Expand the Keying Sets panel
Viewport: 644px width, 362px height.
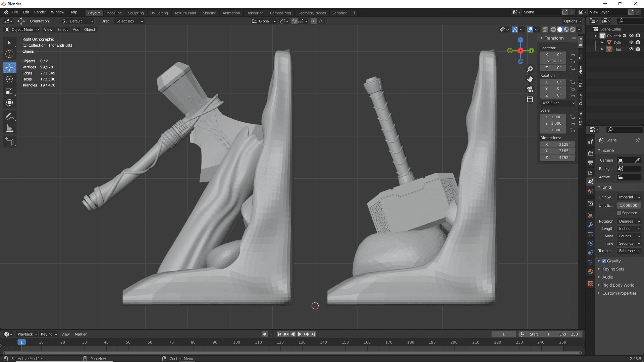click(x=613, y=269)
